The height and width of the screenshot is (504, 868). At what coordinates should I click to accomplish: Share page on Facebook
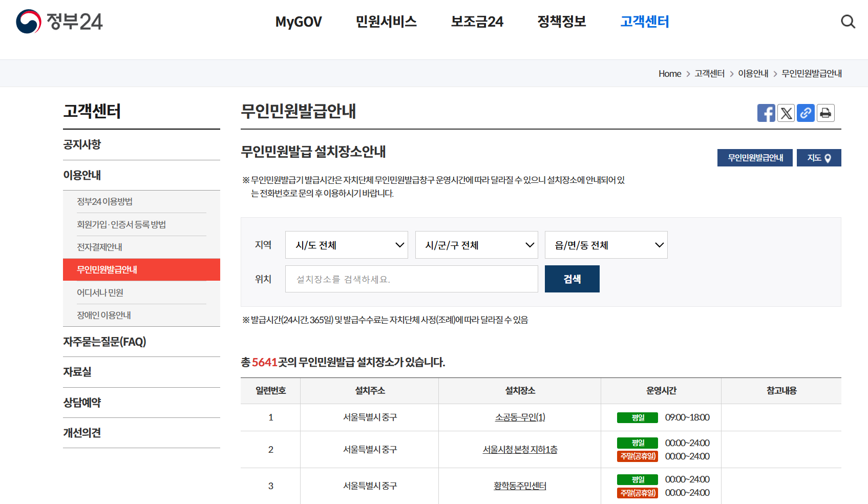[x=766, y=113]
